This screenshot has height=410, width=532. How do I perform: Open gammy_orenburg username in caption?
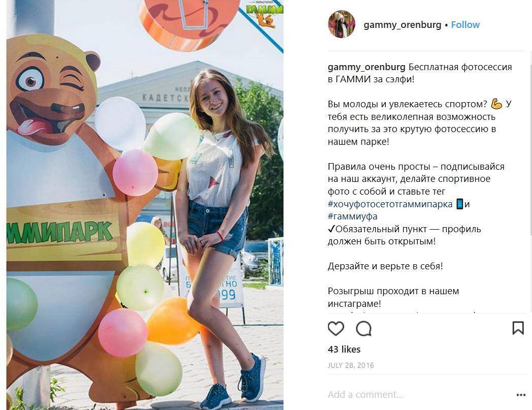pos(367,67)
